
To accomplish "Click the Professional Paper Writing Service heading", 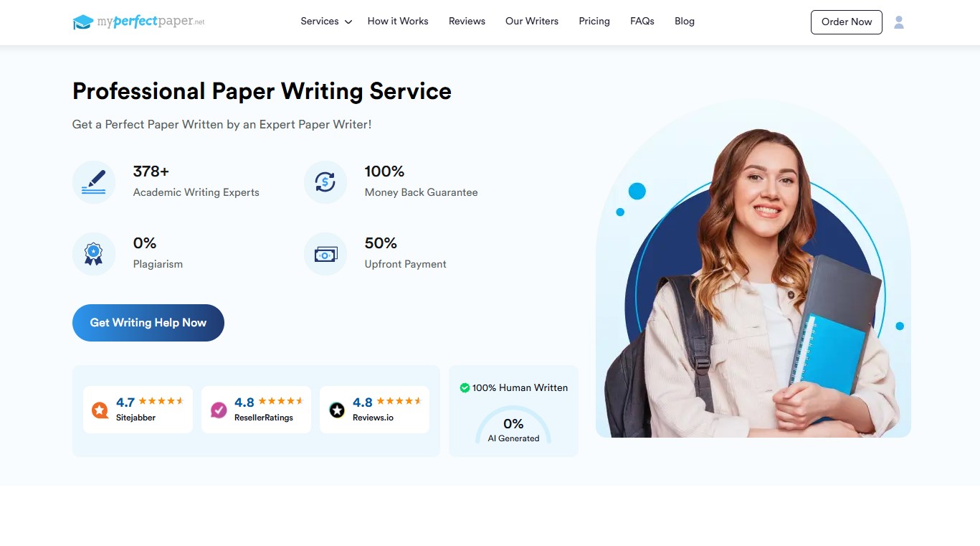I will click(x=262, y=91).
